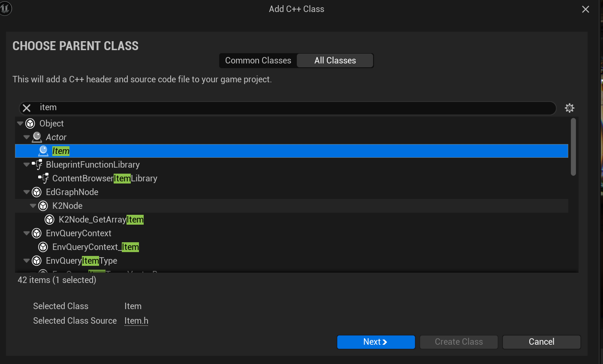Select EnvQueryContext in the class tree
The width and height of the screenshot is (603, 364).
[x=78, y=233]
